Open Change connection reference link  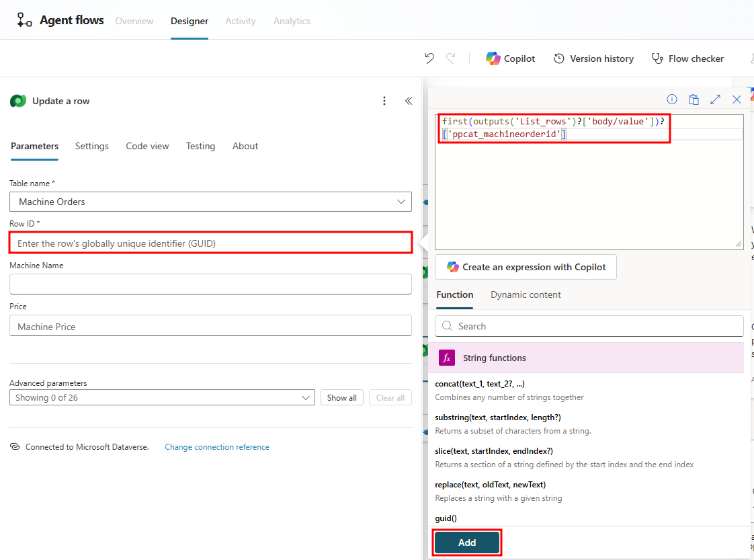coord(217,447)
